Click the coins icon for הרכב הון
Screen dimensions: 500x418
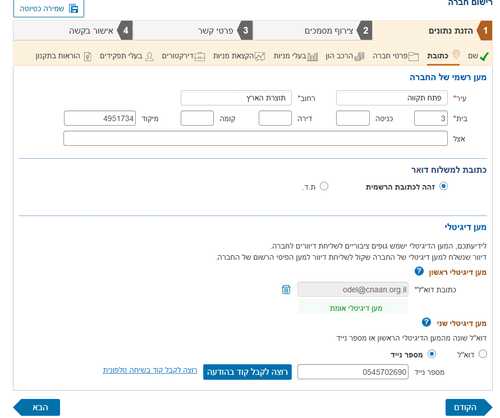(359, 56)
